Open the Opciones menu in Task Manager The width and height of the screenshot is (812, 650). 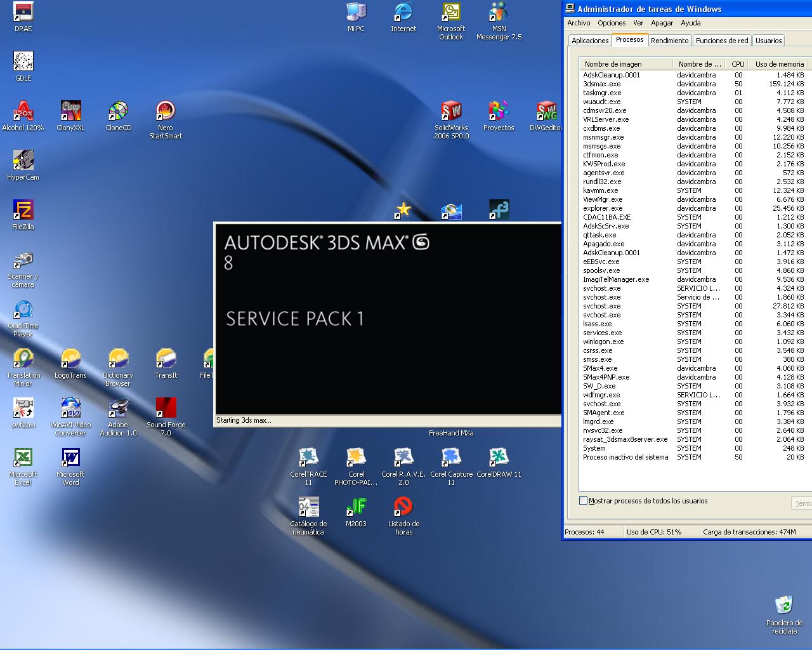[x=612, y=23]
